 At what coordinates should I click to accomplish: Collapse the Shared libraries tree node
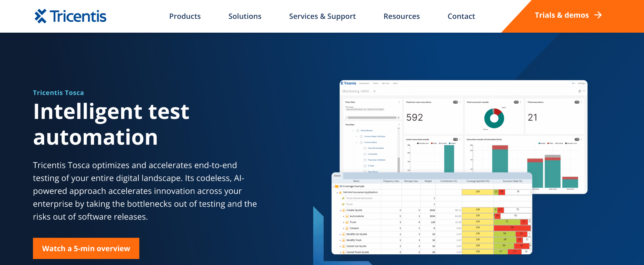pyautogui.click(x=353, y=131)
